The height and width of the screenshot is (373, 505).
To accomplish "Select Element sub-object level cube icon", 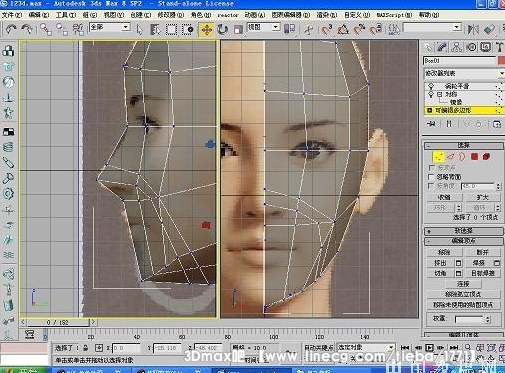I will coord(486,156).
